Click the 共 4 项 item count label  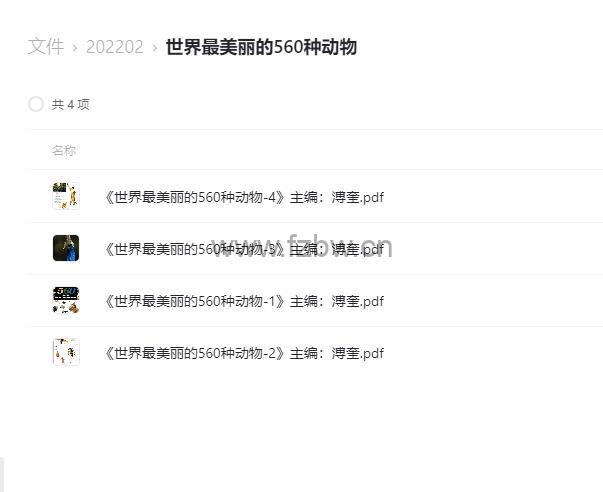[x=70, y=104]
